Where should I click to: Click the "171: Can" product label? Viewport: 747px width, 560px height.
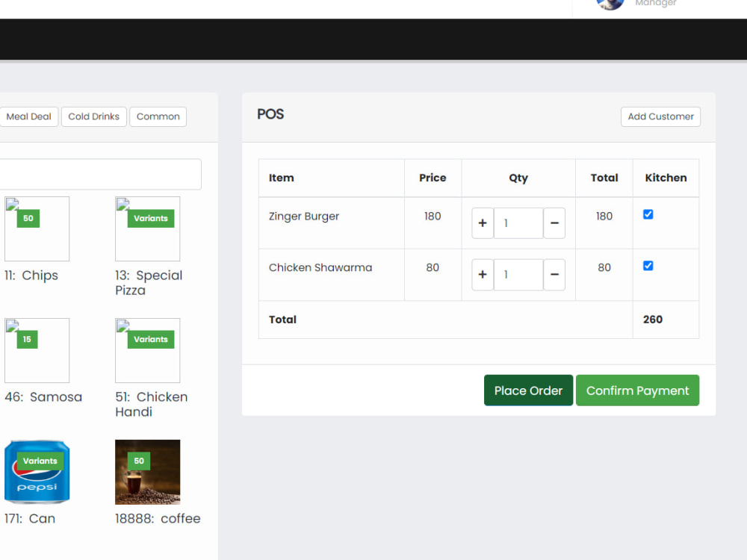30,519
